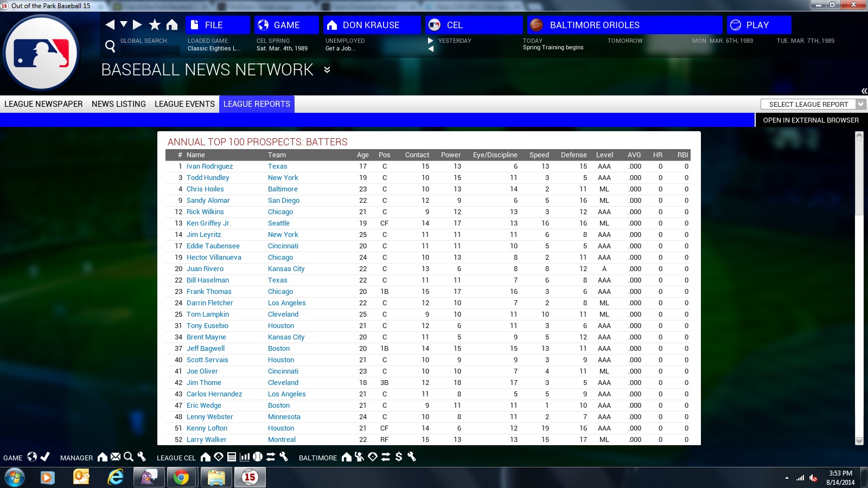Click the Eye/Discipline column header
The width and height of the screenshot is (868, 488).
495,155
